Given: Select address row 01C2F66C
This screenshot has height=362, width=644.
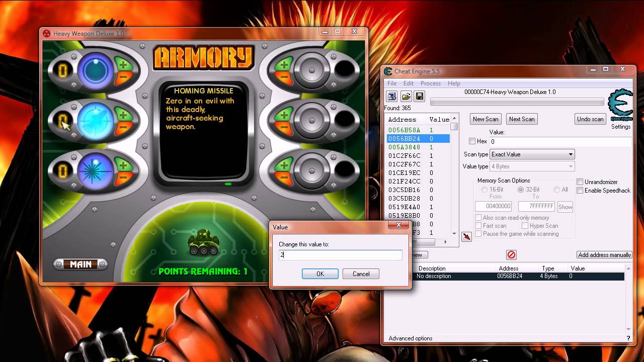Looking at the screenshot, I should point(418,156).
